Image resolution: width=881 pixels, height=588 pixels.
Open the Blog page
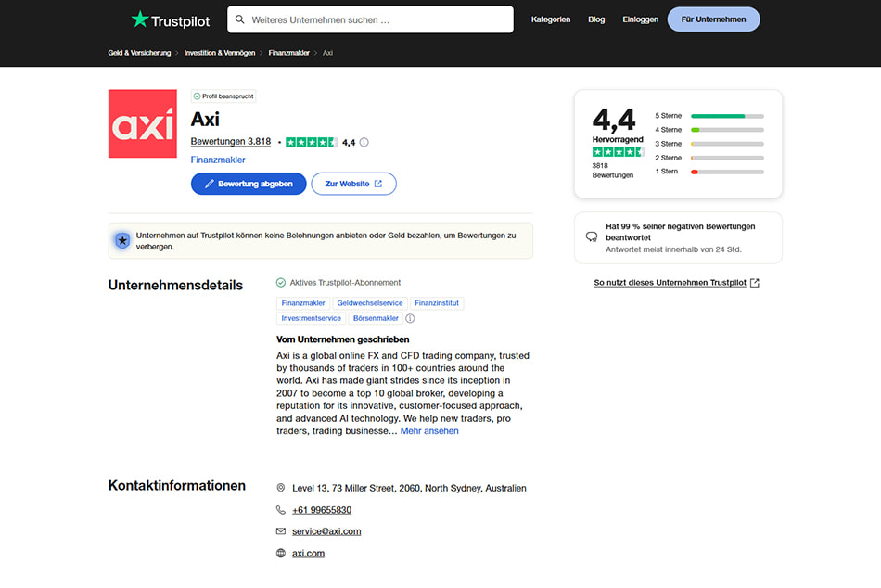[596, 19]
